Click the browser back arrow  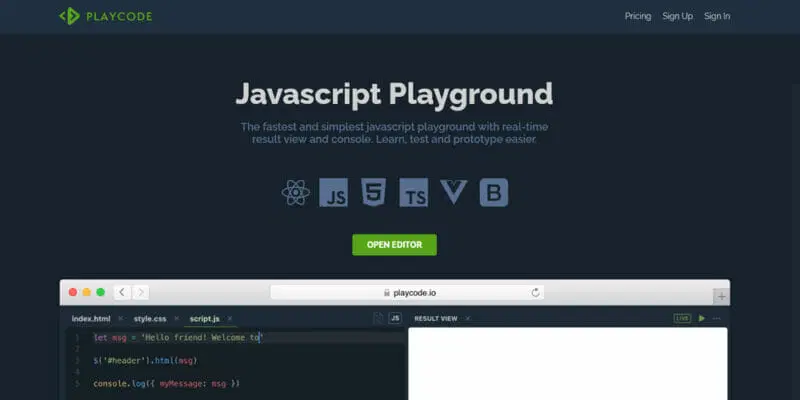pyautogui.click(x=121, y=292)
